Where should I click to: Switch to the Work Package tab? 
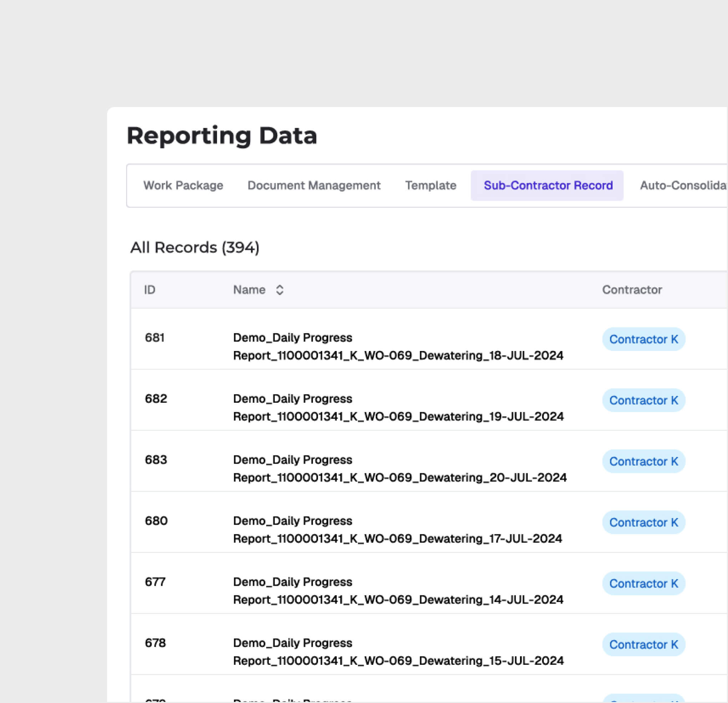coord(183,185)
